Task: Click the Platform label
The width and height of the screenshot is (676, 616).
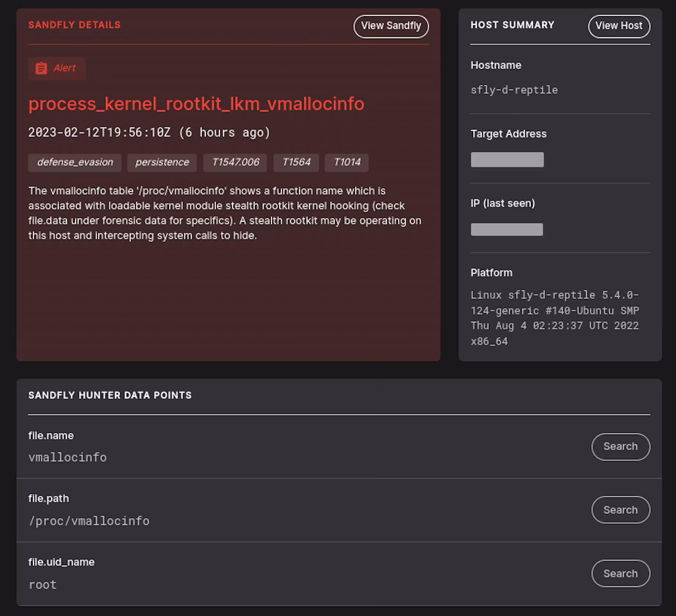Action: pos(491,273)
